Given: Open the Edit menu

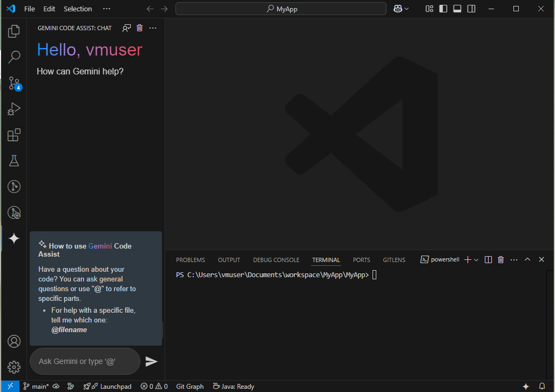Looking at the screenshot, I should 49,9.
